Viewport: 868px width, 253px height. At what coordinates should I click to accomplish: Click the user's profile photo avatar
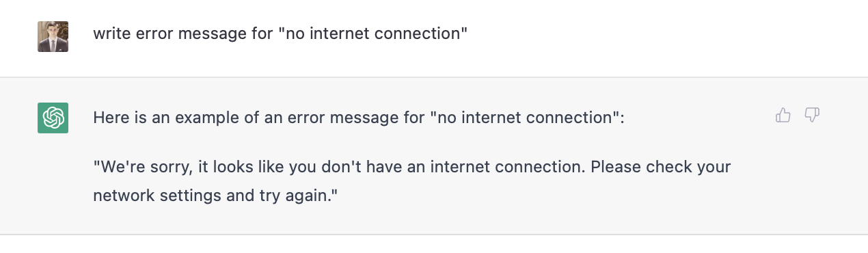coord(53,36)
